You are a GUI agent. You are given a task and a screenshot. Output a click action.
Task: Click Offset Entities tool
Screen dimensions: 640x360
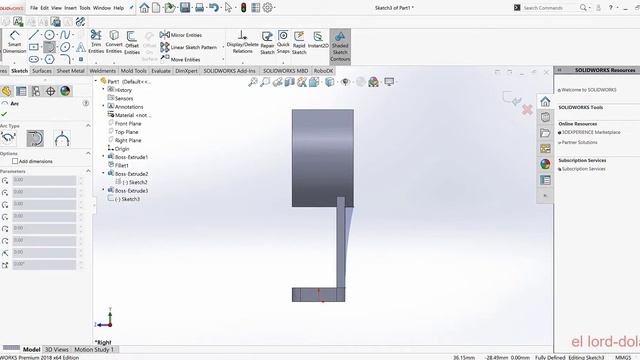point(132,42)
